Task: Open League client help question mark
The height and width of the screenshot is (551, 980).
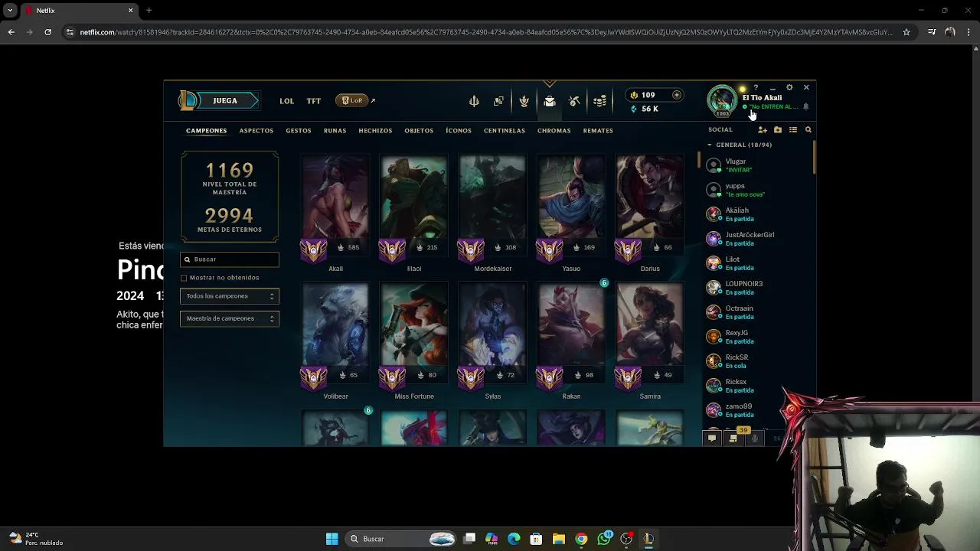Action: 756,88
